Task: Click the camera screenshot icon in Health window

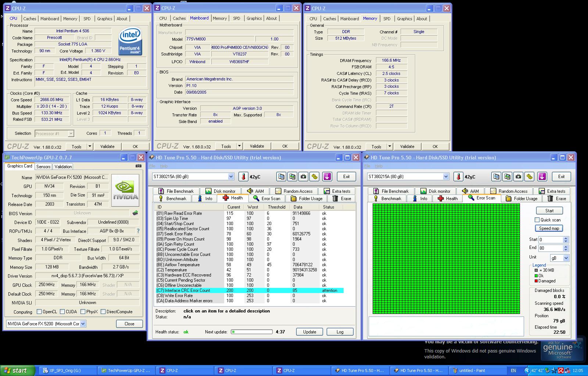Action: (x=303, y=177)
